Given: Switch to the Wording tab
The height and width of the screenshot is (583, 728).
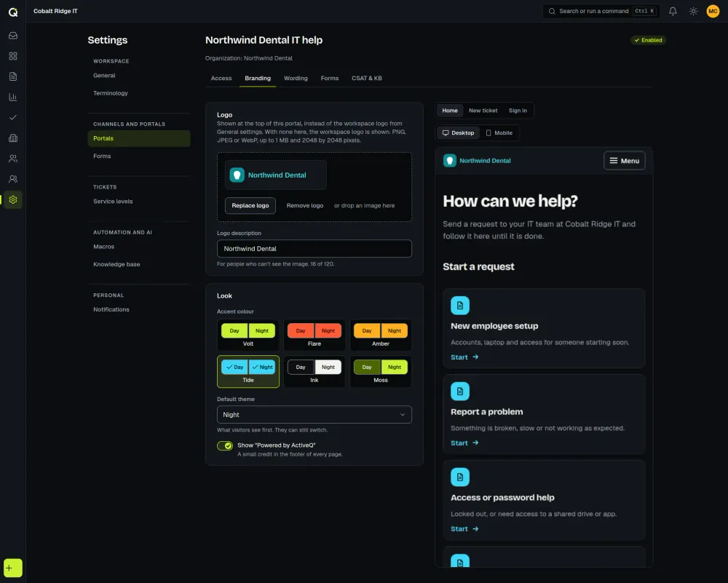Looking at the screenshot, I should (296, 79).
